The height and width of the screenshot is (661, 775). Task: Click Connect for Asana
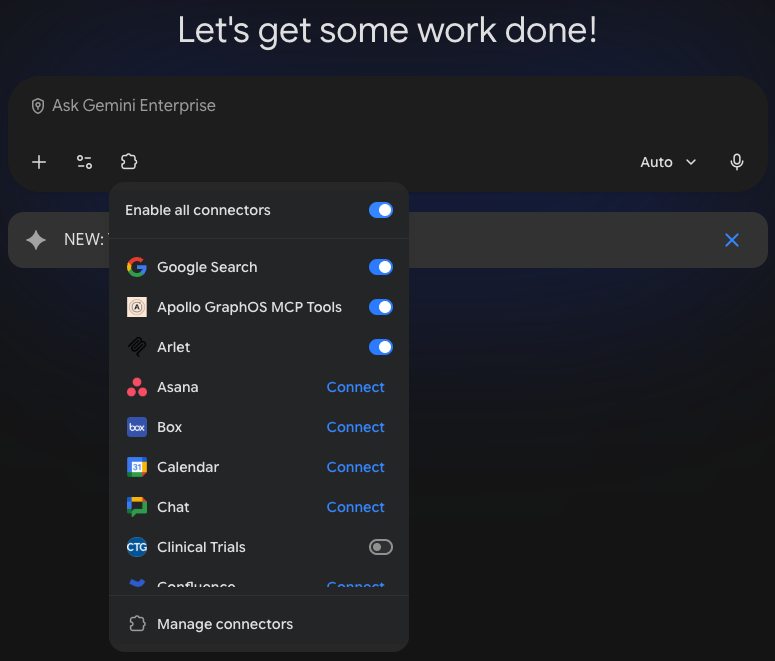[x=355, y=387]
